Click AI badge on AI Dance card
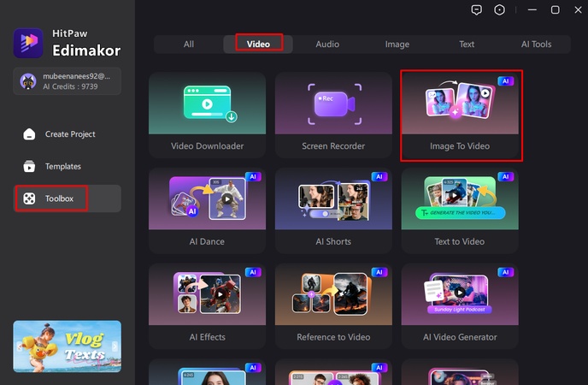This screenshot has height=385, width=588. click(x=253, y=177)
